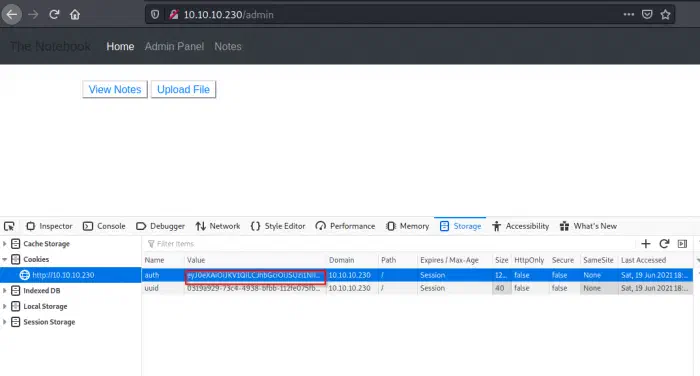This screenshot has height=376, width=700.
Task: Toggle the storage sidebar panel icon
Action: click(682, 244)
